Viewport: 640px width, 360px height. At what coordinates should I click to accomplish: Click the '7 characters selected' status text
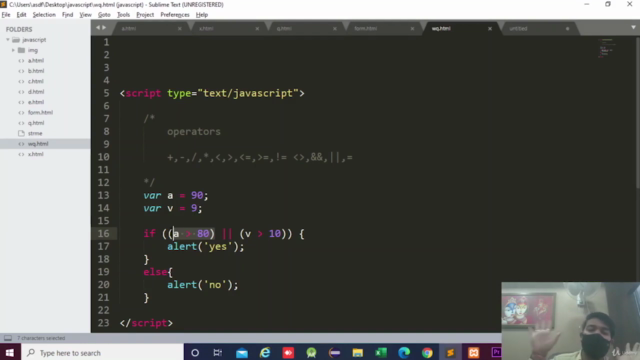(41, 338)
